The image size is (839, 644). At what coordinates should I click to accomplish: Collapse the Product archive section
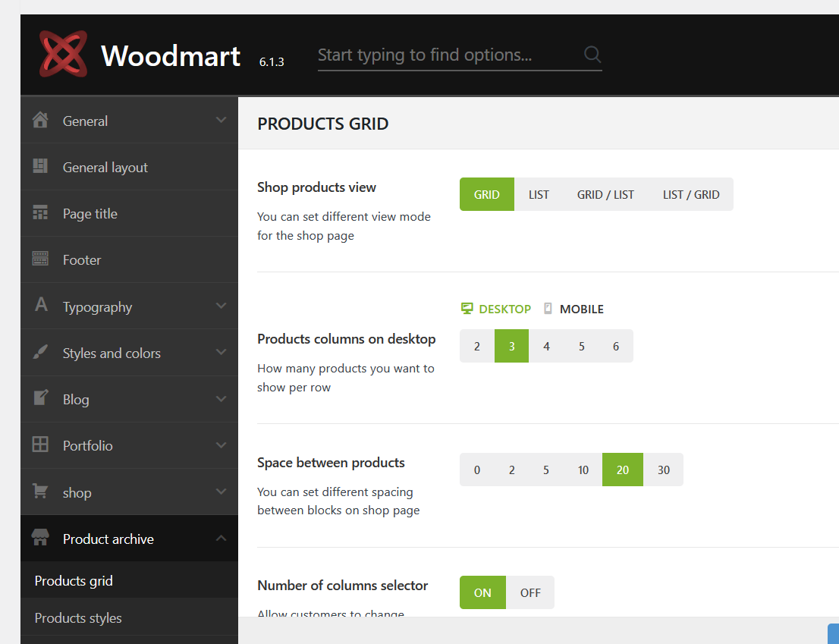coord(221,539)
